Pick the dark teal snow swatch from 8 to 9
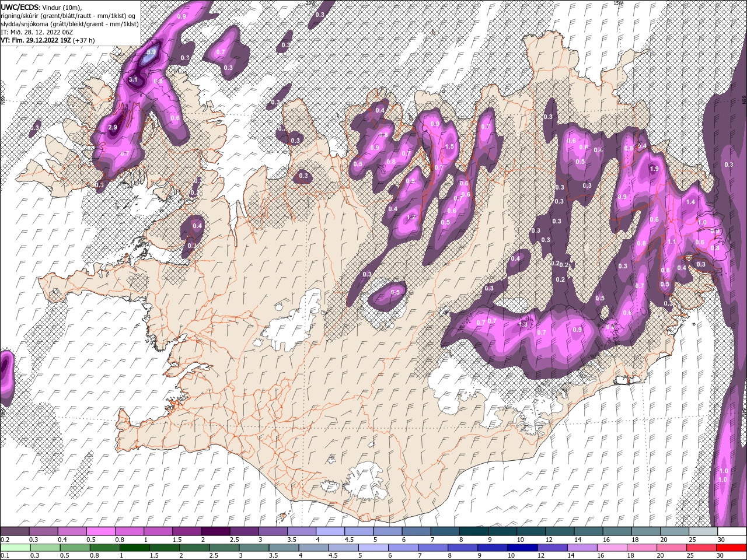Screen dimensions: 747x560 473,531
